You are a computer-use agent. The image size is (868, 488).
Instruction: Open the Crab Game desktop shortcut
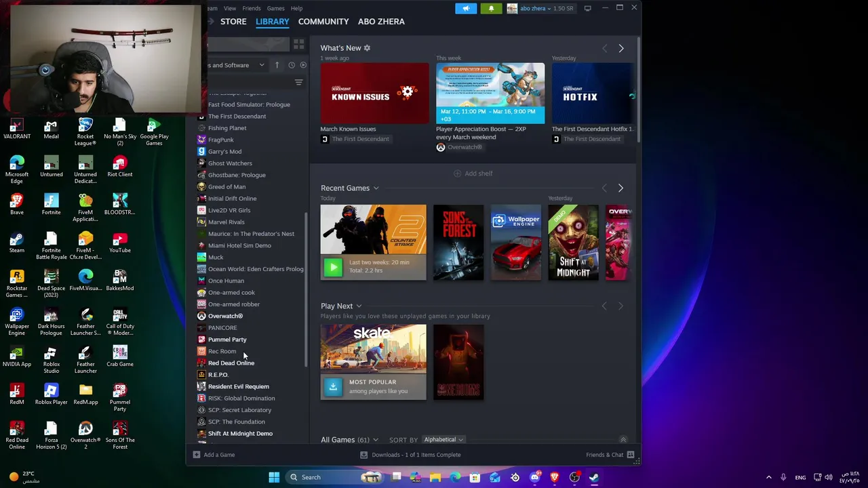[120, 357]
